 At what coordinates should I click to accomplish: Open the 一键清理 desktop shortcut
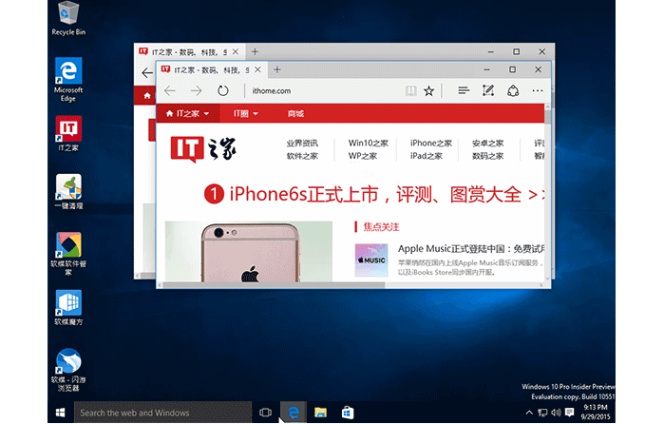pos(68,191)
